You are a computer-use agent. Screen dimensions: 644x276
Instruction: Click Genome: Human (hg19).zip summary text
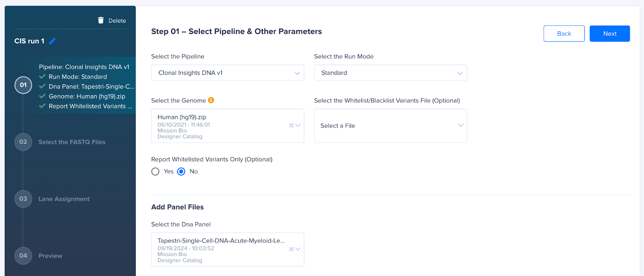[x=87, y=96]
